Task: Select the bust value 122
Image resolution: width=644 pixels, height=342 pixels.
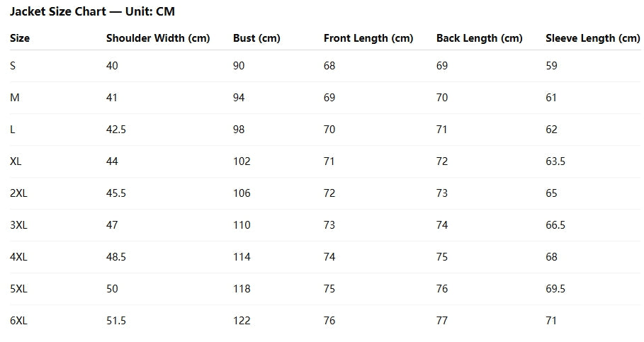Action: (x=242, y=321)
